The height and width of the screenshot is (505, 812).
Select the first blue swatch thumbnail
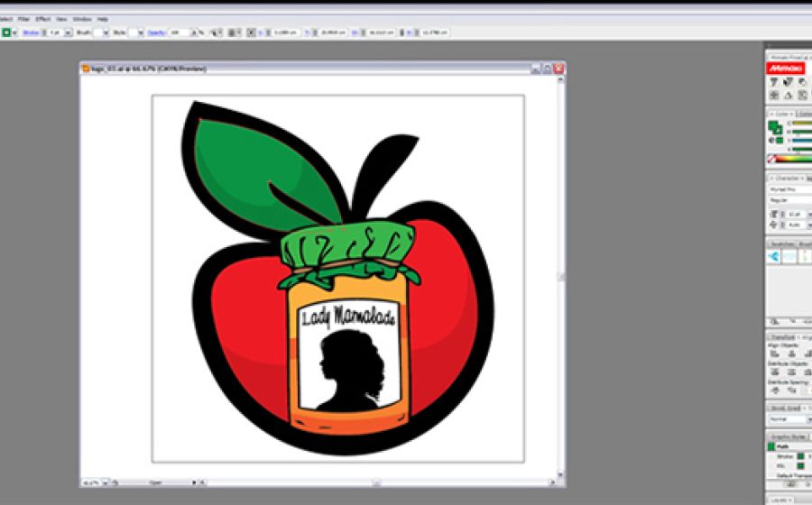(774, 257)
